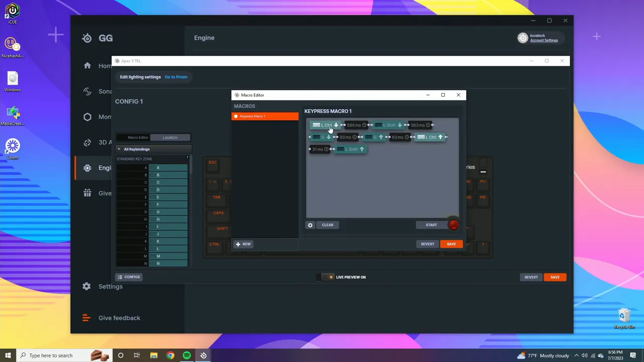Open the Moments panel
This screenshot has width=644, height=362.
pyautogui.click(x=87, y=117)
